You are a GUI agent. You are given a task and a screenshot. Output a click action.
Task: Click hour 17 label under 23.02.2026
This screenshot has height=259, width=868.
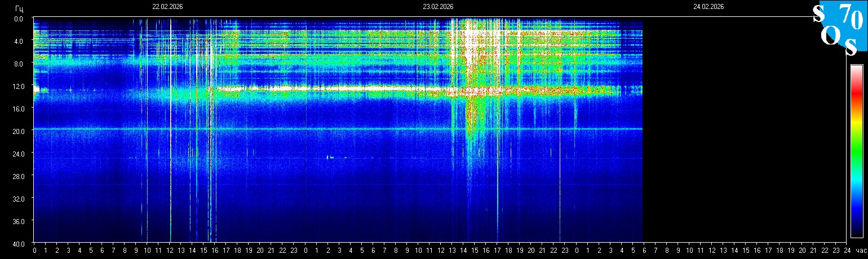click(x=497, y=251)
